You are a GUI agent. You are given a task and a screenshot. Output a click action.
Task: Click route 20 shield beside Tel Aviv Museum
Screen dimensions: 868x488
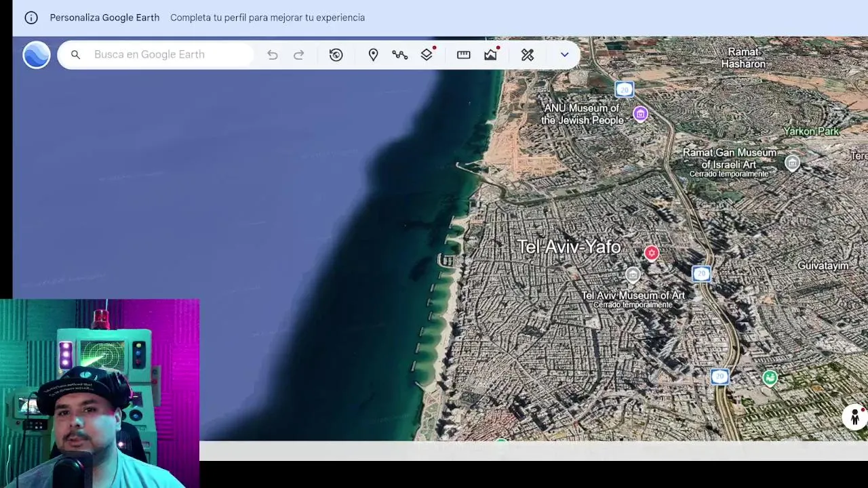click(x=701, y=274)
